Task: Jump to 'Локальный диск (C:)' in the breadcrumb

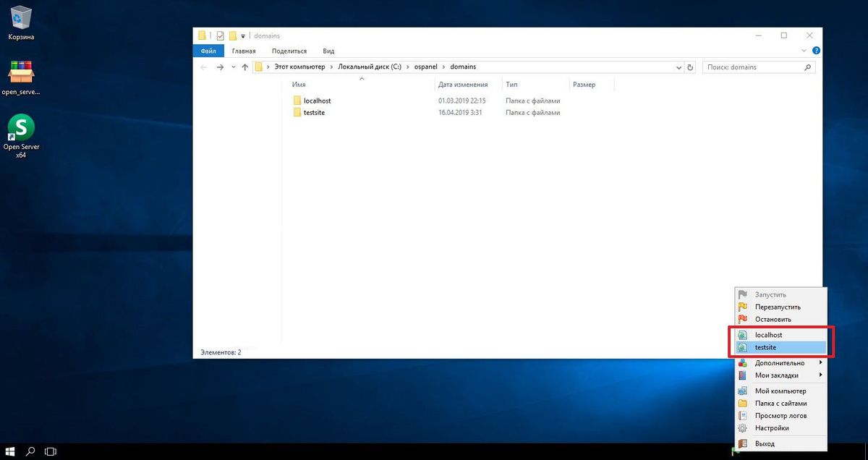Action: (x=369, y=67)
